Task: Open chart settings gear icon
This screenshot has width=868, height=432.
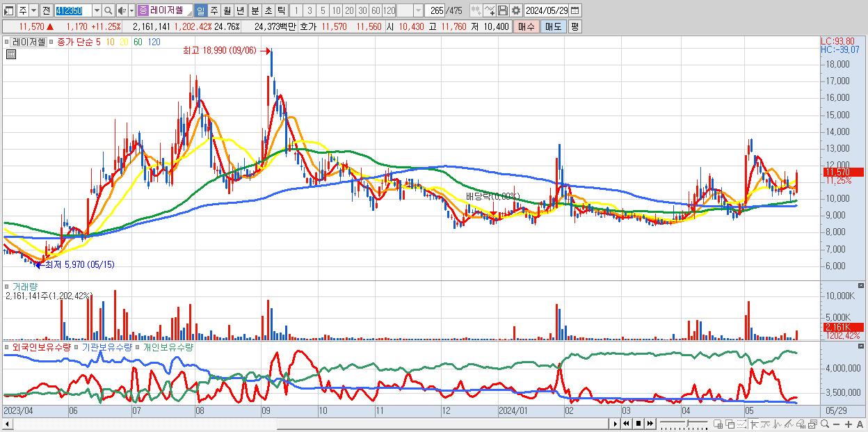Action: (516, 10)
